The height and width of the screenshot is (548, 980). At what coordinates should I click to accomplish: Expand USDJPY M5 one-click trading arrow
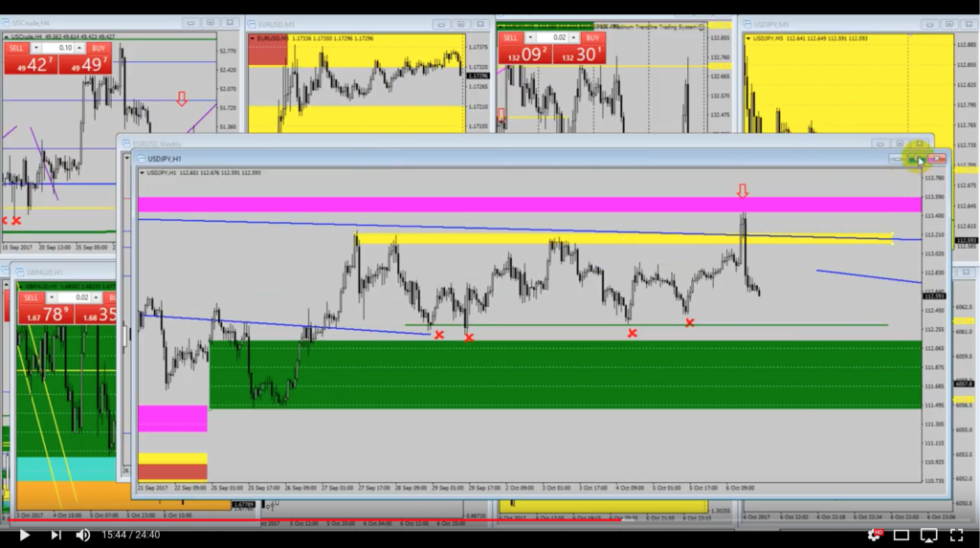(x=748, y=39)
